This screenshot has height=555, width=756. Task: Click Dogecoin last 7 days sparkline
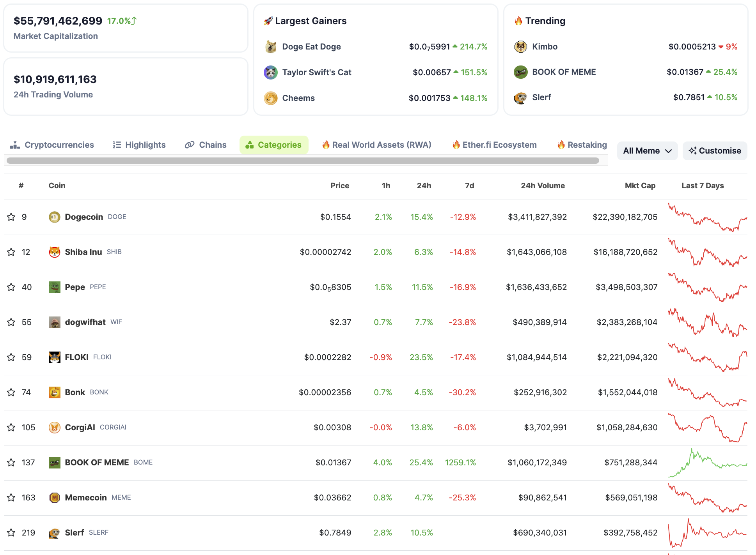(x=708, y=217)
